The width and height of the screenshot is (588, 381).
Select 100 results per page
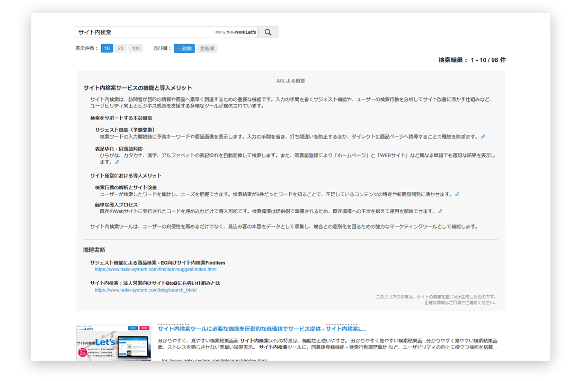[x=136, y=48]
